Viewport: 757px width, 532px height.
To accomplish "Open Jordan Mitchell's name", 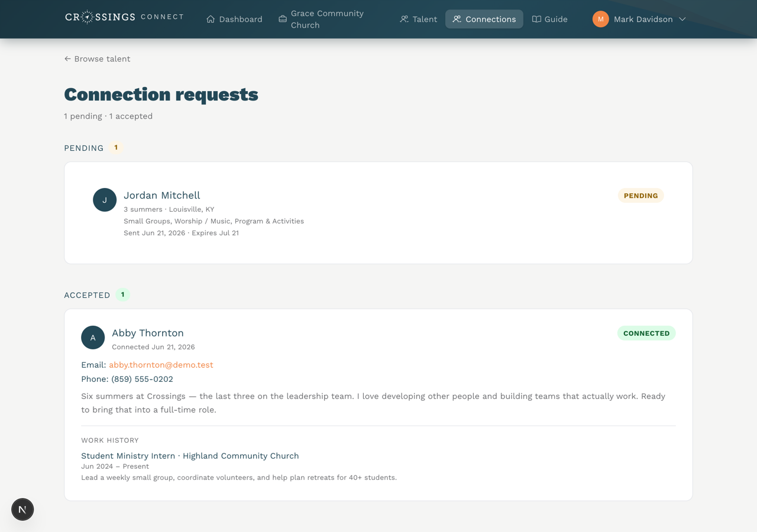I will (161, 195).
